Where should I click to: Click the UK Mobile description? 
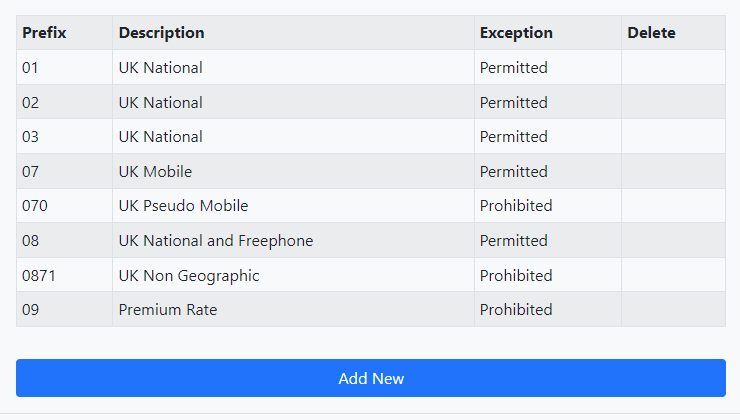click(155, 171)
